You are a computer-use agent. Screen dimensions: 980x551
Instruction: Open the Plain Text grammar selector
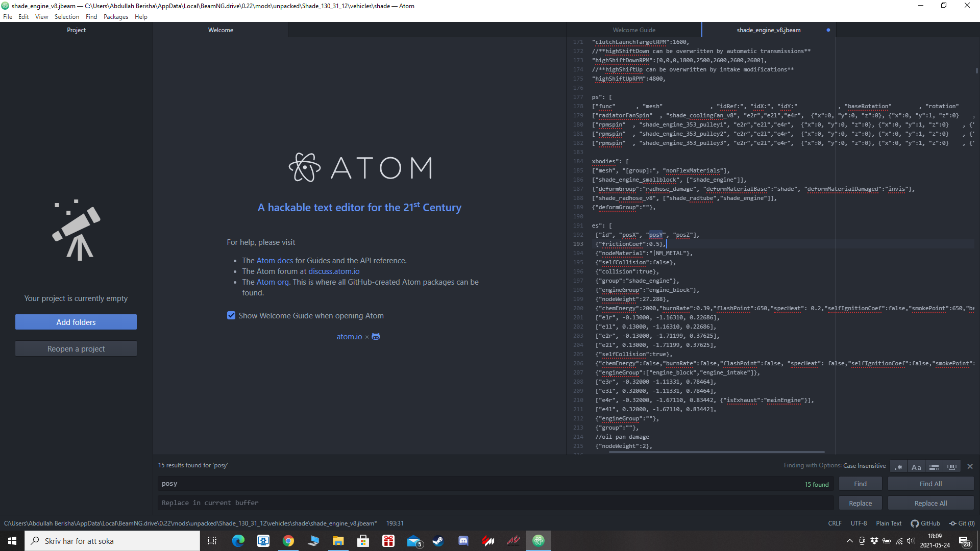(x=889, y=523)
